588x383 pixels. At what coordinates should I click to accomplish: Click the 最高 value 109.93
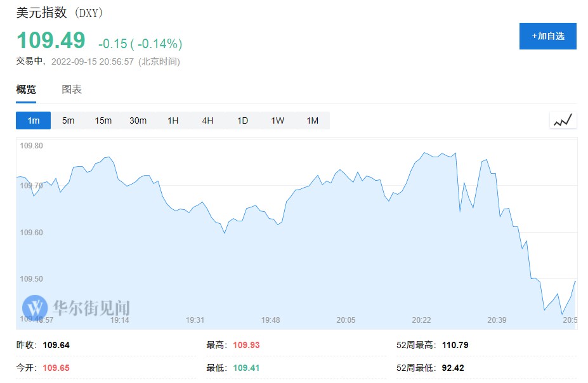point(246,346)
